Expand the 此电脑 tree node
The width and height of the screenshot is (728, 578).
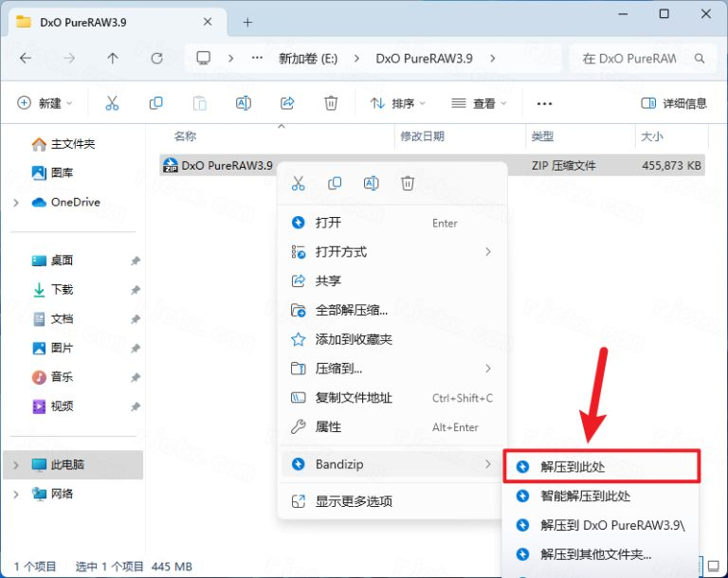point(16,465)
